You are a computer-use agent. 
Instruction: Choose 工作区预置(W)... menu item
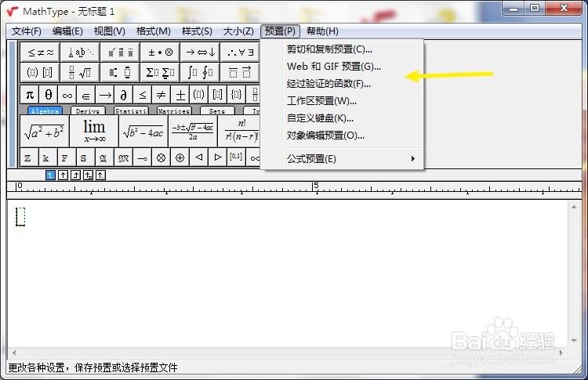[x=342, y=101]
